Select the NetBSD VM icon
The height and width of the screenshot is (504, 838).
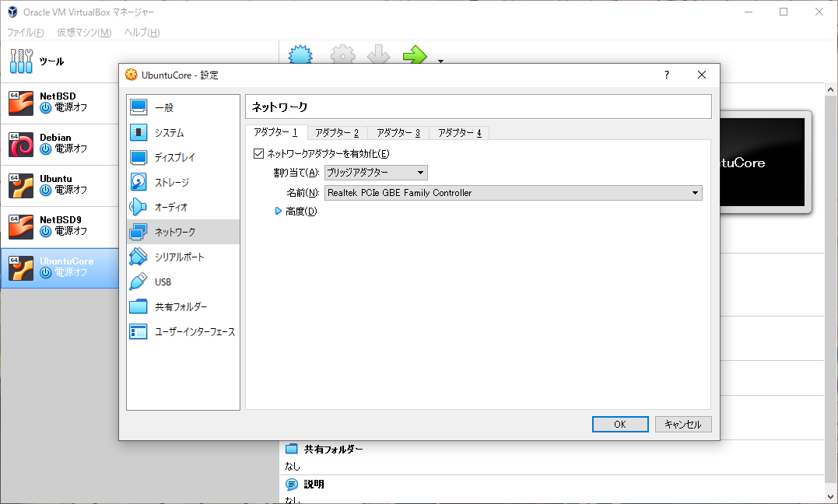coord(21,103)
